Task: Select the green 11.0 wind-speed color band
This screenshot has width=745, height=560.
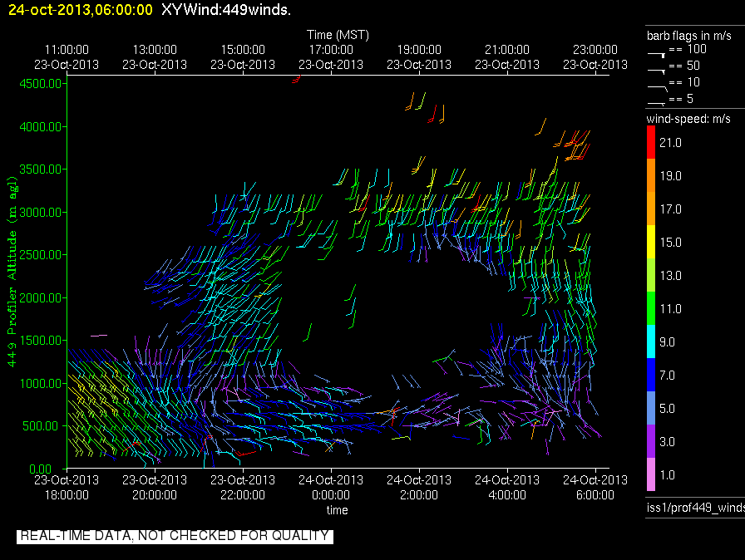Action: click(651, 308)
